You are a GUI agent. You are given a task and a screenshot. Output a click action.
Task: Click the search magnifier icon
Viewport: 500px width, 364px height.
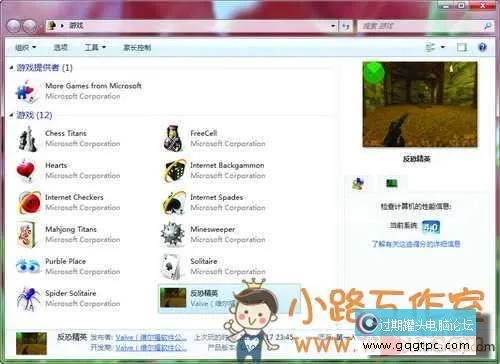[x=487, y=26]
